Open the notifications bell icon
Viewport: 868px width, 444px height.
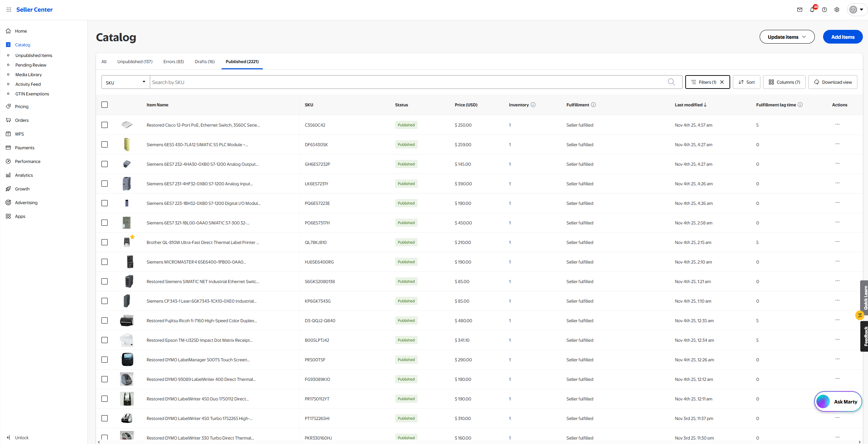[812, 10]
